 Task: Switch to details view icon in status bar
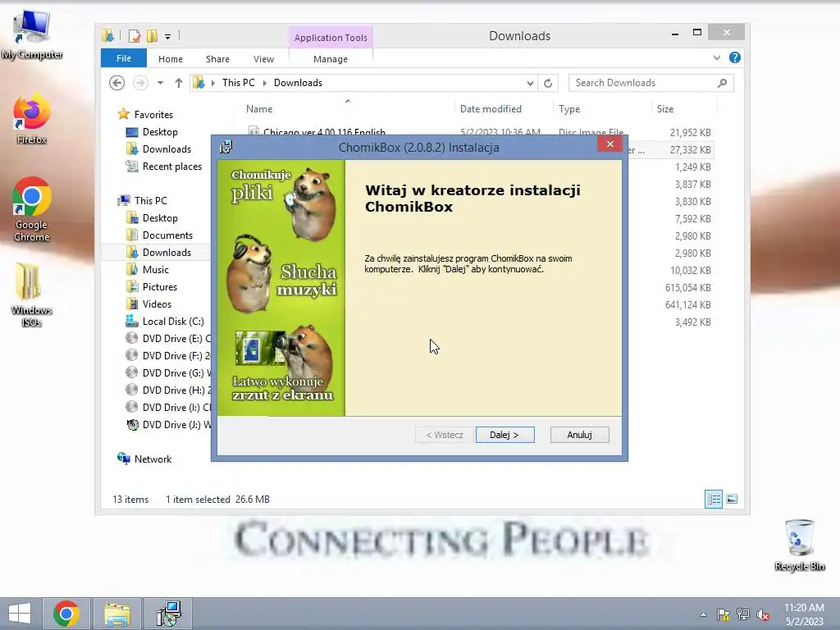point(714,500)
